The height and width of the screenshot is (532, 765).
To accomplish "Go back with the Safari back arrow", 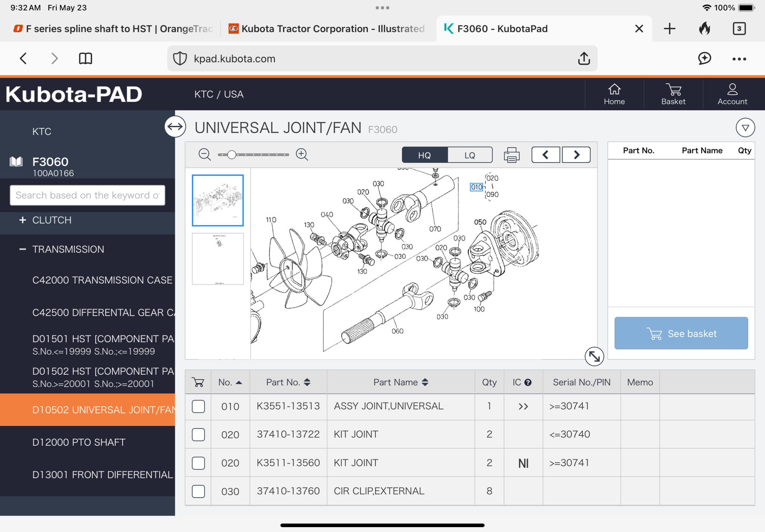I will (x=23, y=58).
